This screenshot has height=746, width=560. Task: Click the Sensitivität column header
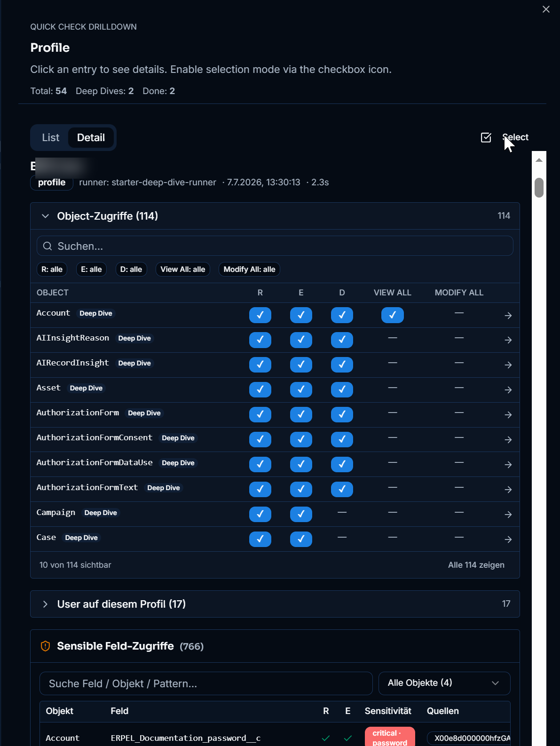[x=388, y=711]
